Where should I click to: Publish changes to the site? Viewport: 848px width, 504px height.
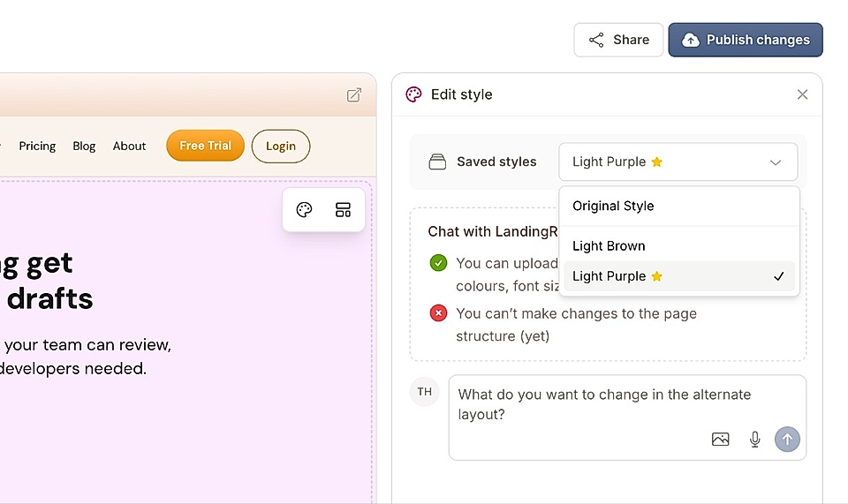click(x=746, y=40)
